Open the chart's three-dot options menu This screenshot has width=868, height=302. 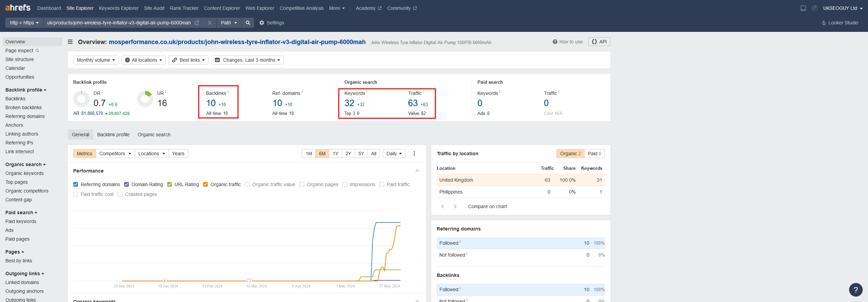pyautogui.click(x=414, y=154)
